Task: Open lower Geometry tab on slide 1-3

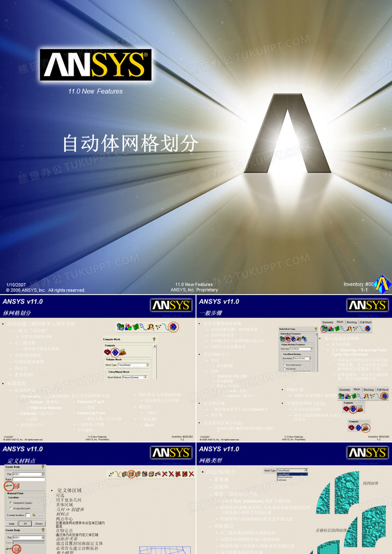Action: click(x=344, y=390)
